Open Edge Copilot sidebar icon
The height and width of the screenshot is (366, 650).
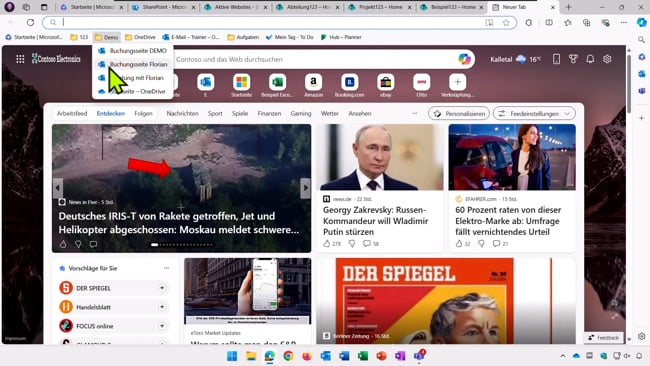tap(642, 22)
